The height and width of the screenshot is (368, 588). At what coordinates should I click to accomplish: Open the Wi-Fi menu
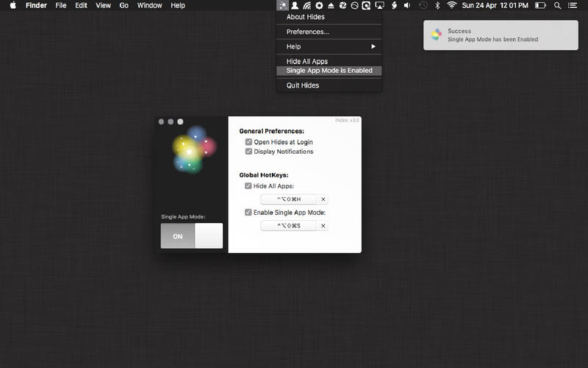[x=452, y=5]
